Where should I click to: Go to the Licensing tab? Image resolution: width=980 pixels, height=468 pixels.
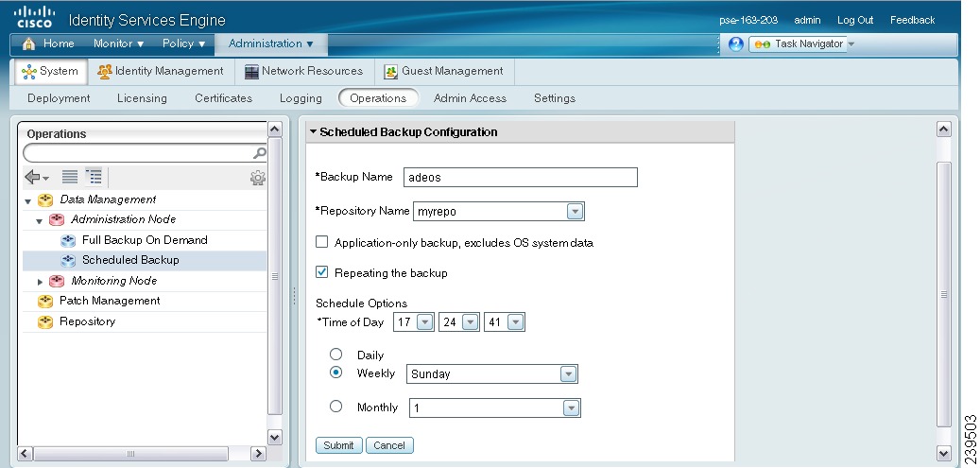[x=142, y=98]
